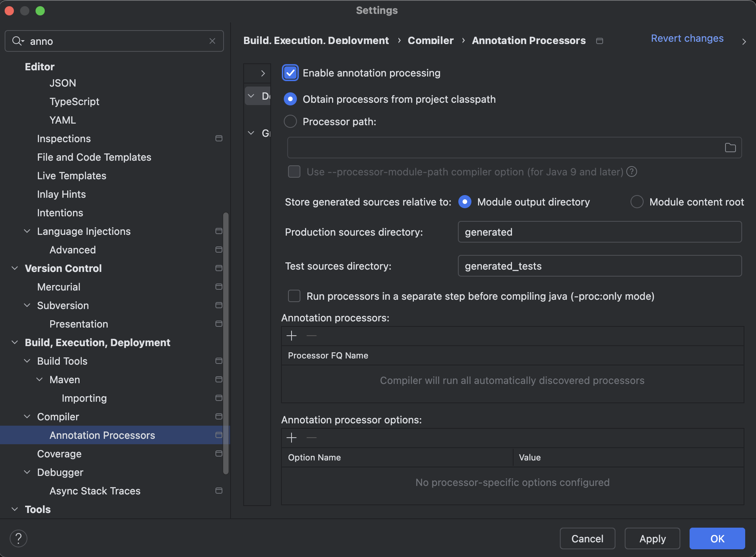Select Module content root radio option

click(x=637, y=202)
